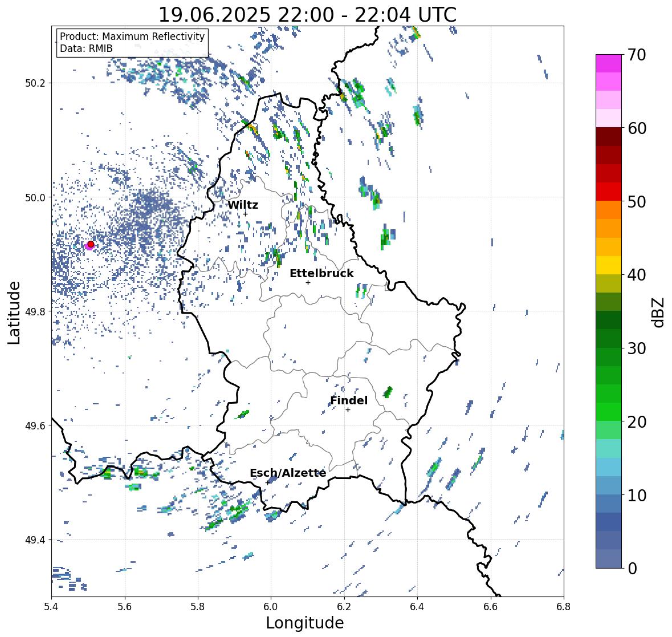Click the 6.0 longitude tick label
This screenshot has width=672, height=637.
[271, 607]
